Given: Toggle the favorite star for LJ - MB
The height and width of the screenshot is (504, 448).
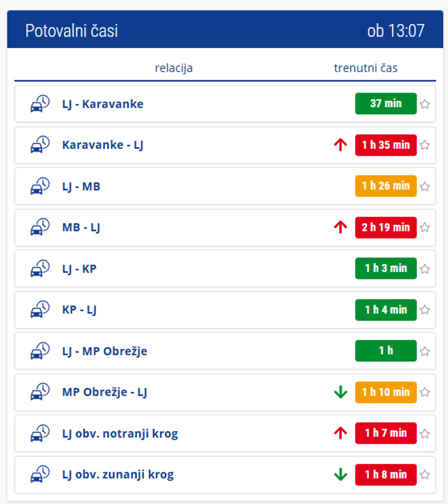Looking at the screenshot, I should (x=425, y=187).
